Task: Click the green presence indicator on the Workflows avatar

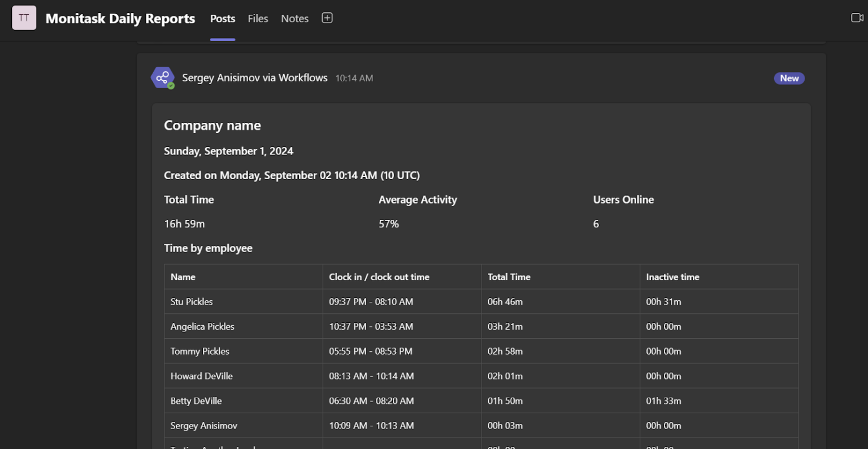Action: [x=171, y=87]
